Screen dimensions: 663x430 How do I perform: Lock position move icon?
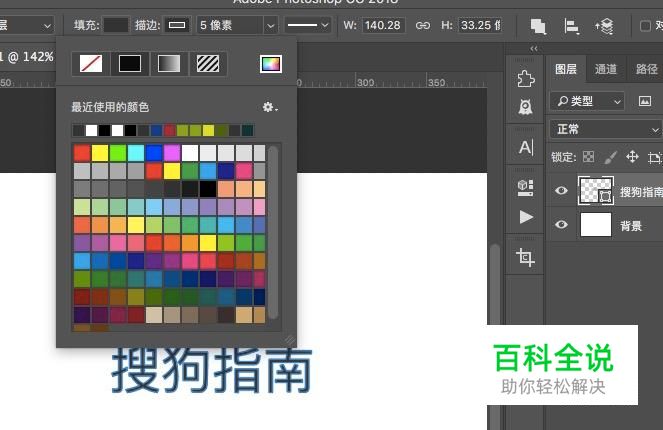click(632, 157)
